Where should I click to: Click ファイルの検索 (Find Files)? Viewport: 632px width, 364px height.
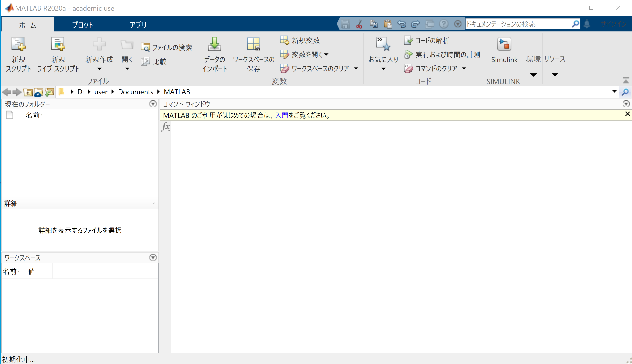click(166, 47)
